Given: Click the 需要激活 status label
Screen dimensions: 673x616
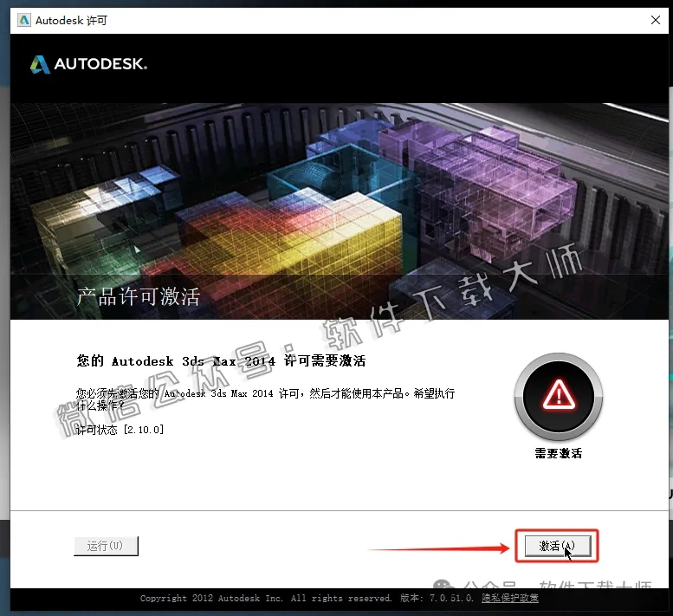Looking at the screenshot, I should (x=559, y=453).
